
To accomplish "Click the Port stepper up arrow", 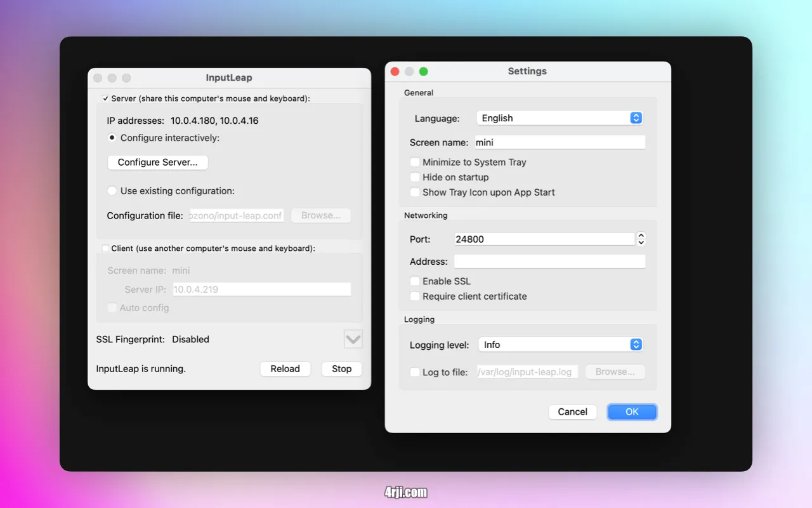I will coord(641,236).
